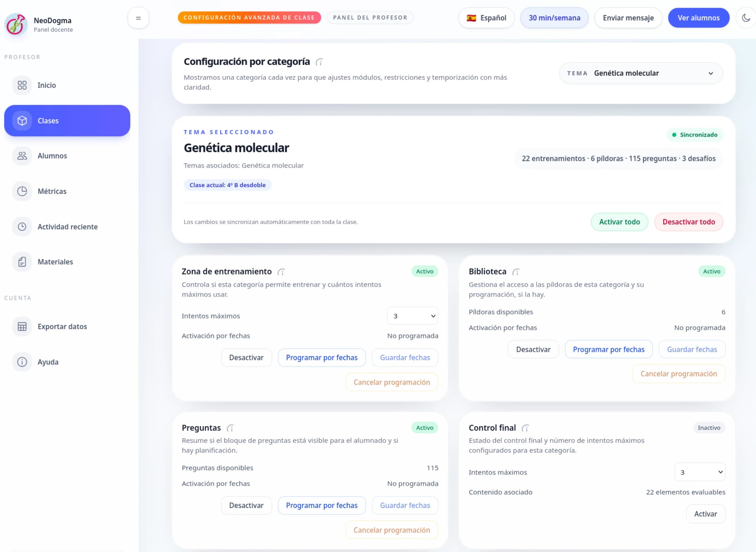Image resolution: width=756 pixels, height=552 pixels.
Task: Click the Actividad reciente clock icon
Action: click(x=22, y=226)
